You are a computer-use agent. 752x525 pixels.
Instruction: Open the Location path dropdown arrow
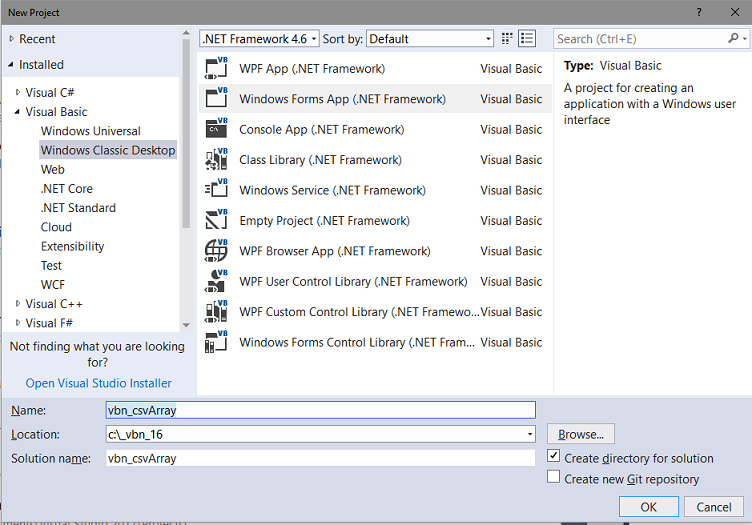click(x=529, y=434)
